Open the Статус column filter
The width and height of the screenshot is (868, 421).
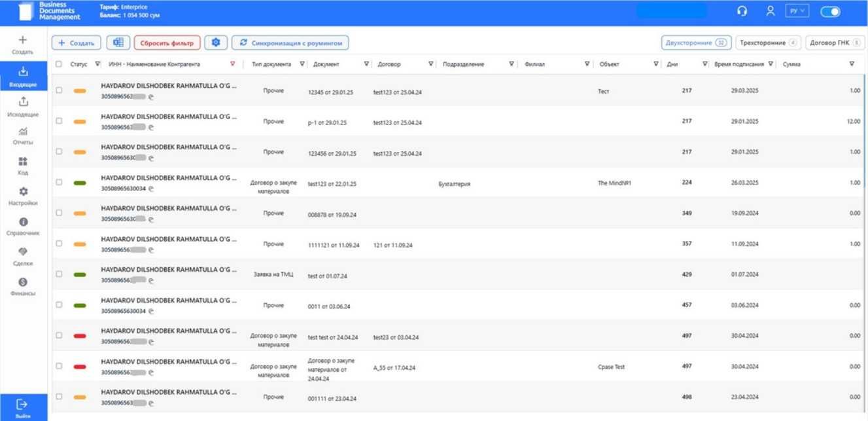click(x=97, y=64)
